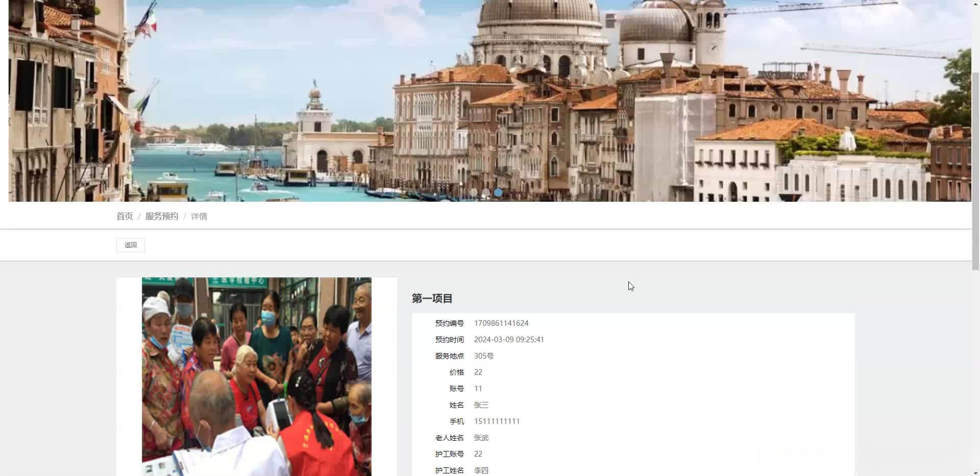Select the title 第一项目
This screenshot has height=476, width=980.
[432, 299]
